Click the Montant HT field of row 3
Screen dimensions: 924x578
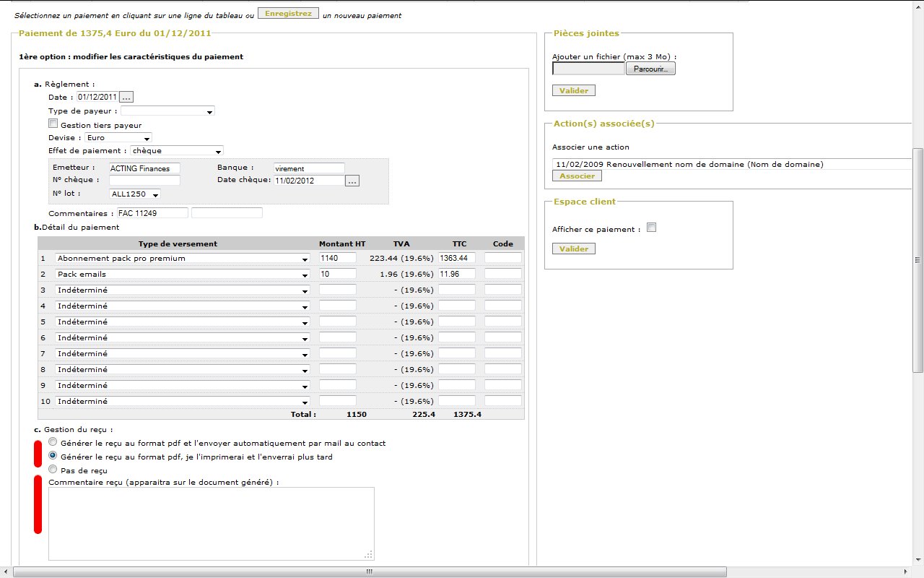click(x=337, y=290)
